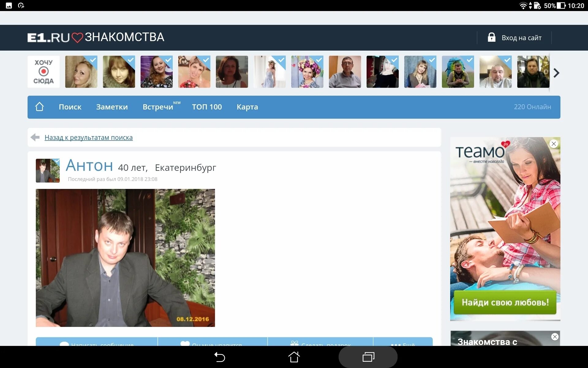This screenshot has width=588, height=368.
Task: Click the home icon in navigation bar
Action: [x=40, y=106]
